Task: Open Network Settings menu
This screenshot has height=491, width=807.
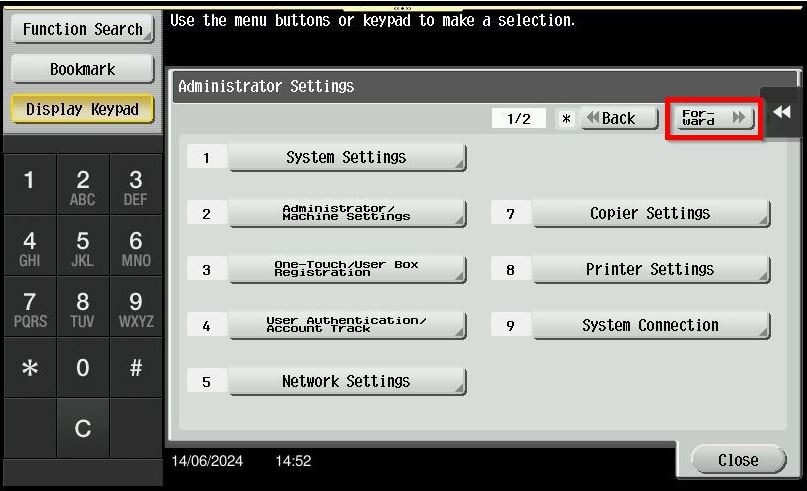Action: click(346, 381)
